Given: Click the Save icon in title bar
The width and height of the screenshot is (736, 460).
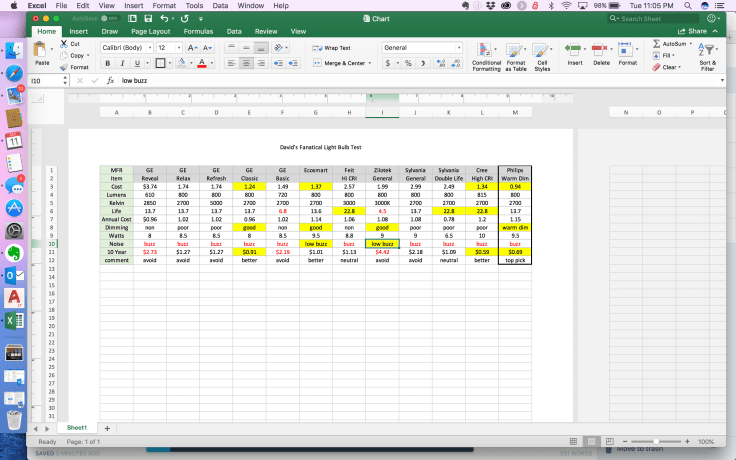Looking at the screenshot, I should pos(148,18).
